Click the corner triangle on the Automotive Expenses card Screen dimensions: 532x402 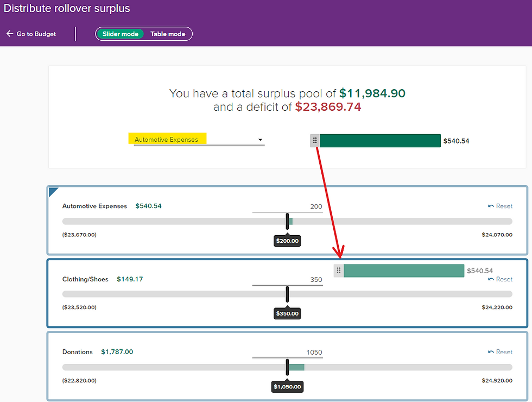tap(52, 192)
